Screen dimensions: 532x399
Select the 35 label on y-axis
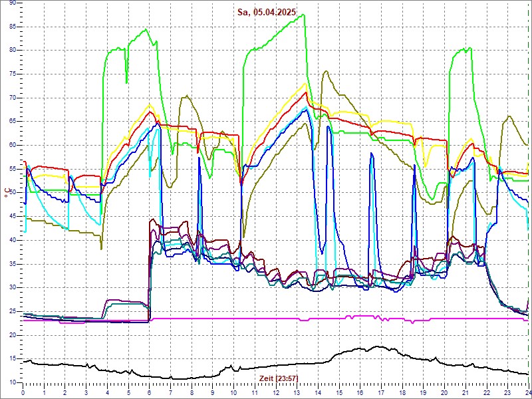(x=12, y=264)
